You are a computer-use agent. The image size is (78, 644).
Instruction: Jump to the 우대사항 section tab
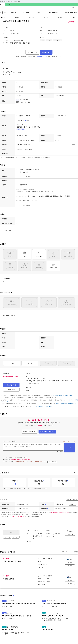(31, 18)
